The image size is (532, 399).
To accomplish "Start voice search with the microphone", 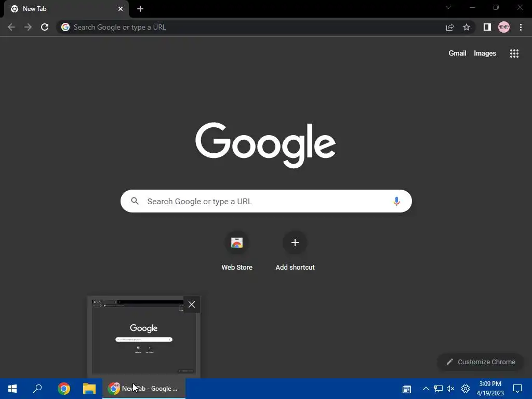I will pos(396,201).
